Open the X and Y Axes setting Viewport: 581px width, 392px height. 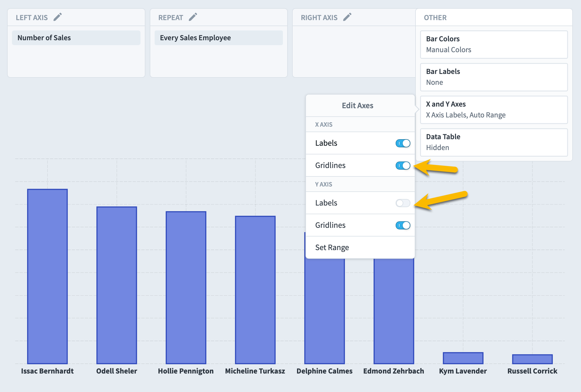pos(494,110)
